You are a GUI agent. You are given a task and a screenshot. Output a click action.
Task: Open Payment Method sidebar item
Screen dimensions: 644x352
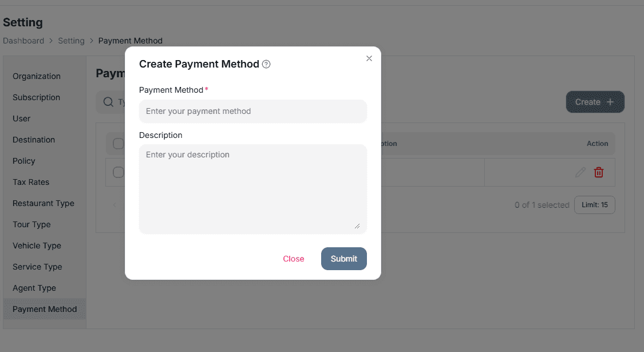point(45,309)
